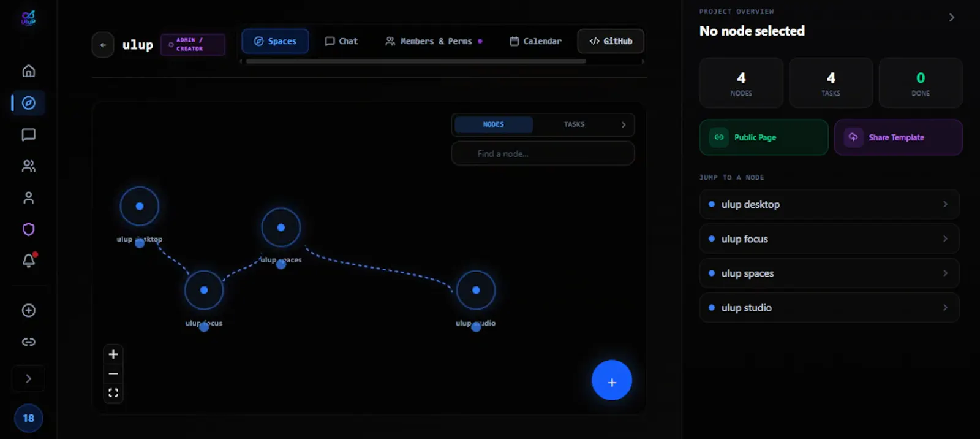This screenshot has width=980, height=439.
Task: Click chevron on ulup focus row
Action: pos(945,239)
